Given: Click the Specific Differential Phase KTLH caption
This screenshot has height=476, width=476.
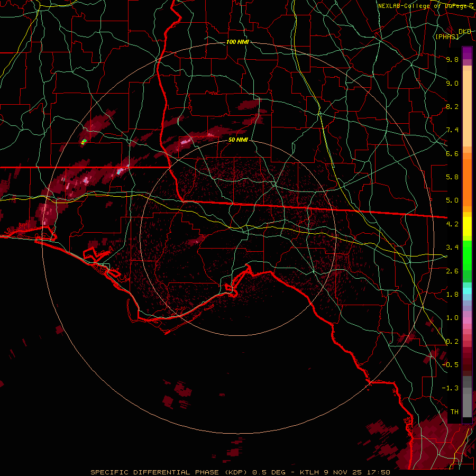Looking at the screenshot, I should click(240, 472).
